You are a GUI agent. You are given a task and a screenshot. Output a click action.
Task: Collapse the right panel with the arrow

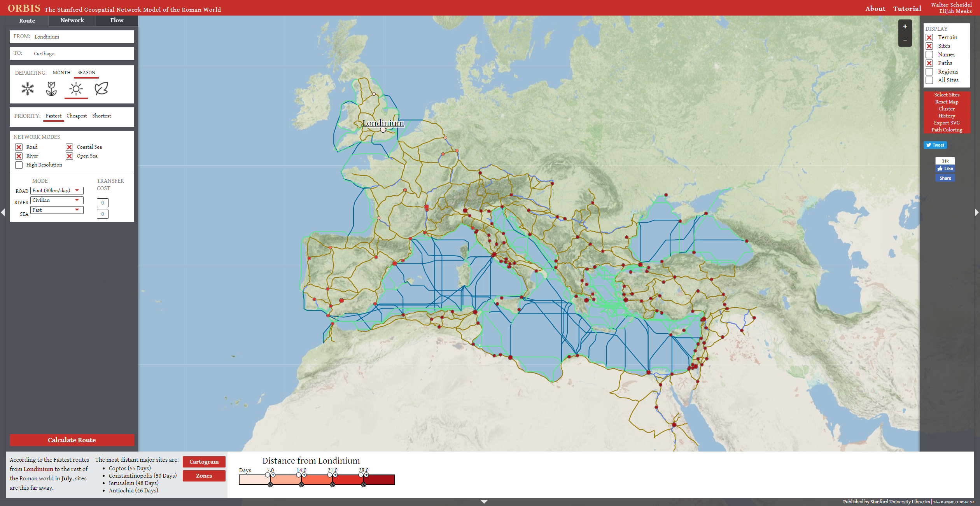[976, 212]
